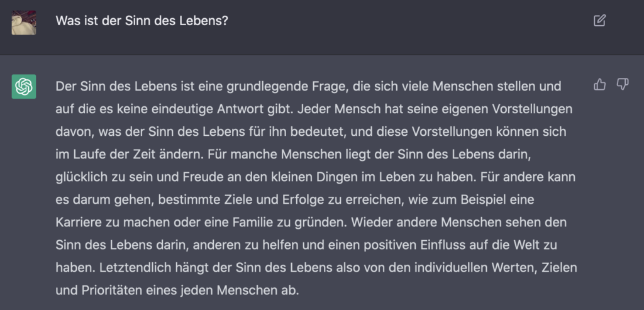
Task: Click the question 'Was ist der Sinn des Lebens?'
Action: [x=142, y=21]
